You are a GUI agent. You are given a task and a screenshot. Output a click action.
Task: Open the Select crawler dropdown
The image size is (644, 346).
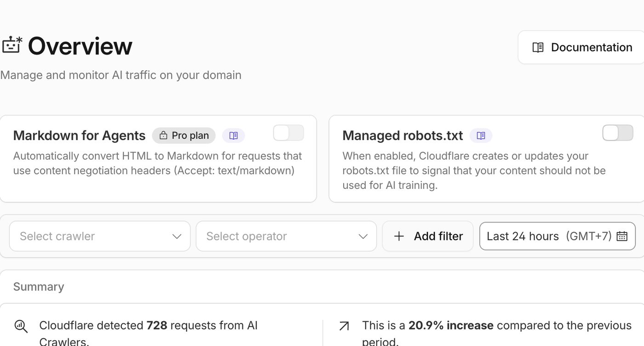coord(100,236)
